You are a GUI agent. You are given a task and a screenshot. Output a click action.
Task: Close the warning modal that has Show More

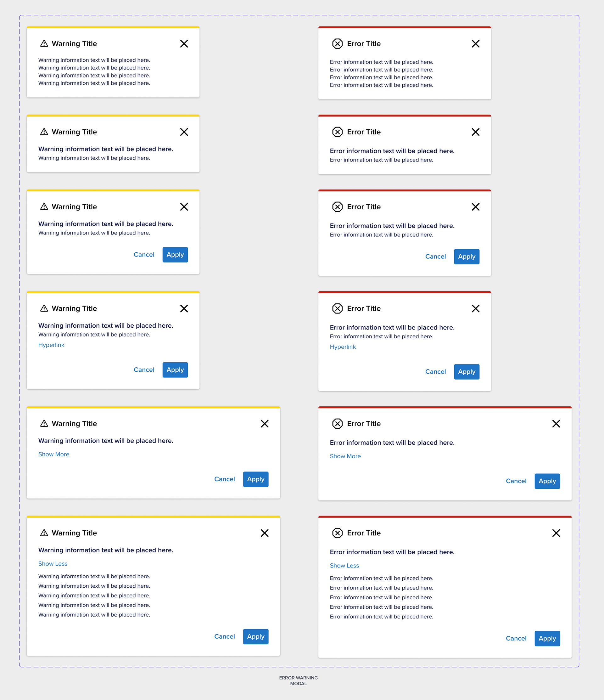tap(264, 424)
